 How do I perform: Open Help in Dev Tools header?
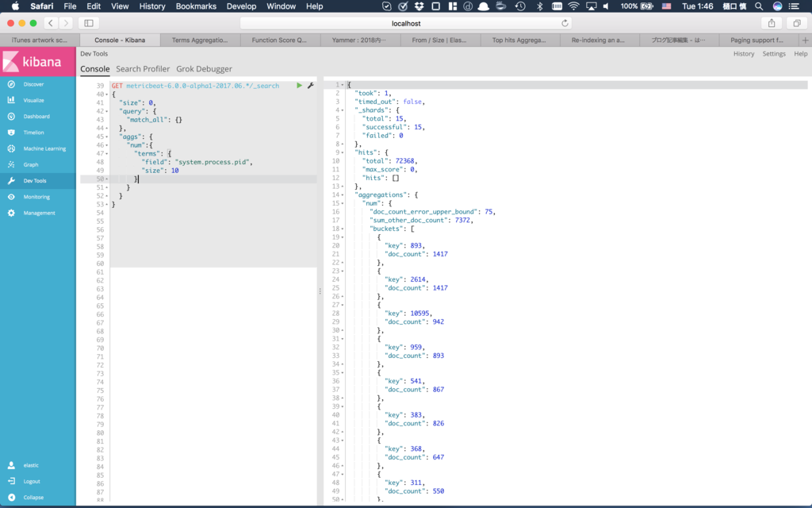[801, 53]
